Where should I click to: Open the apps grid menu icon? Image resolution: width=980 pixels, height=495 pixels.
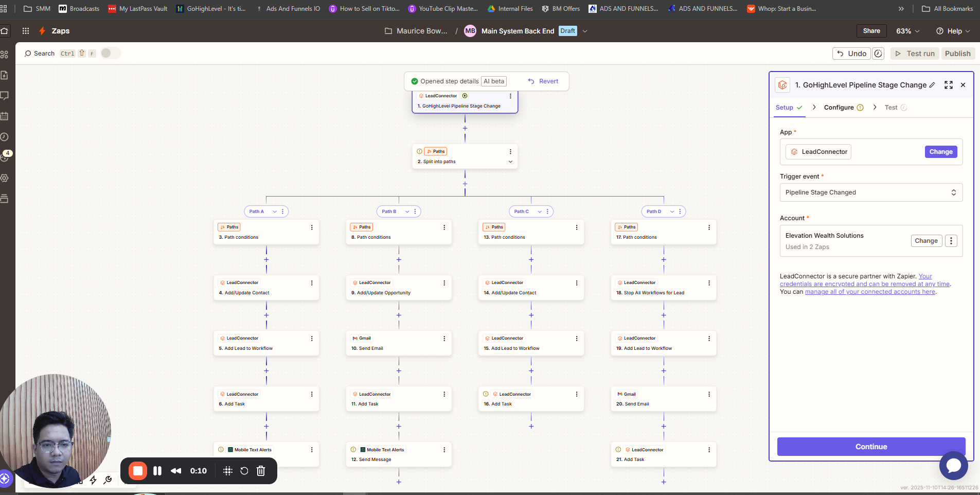click(26, 31)
